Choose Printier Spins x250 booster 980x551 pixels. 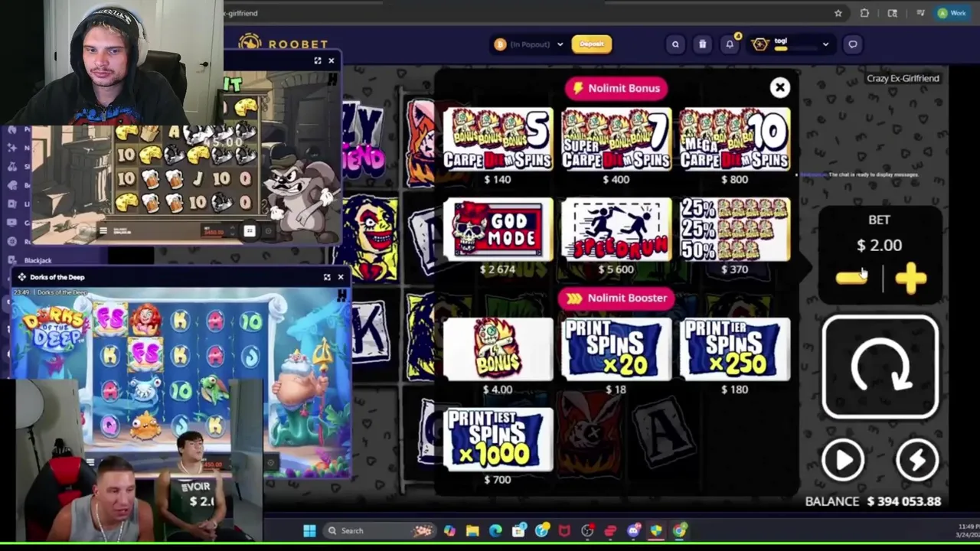click(x=735, y=349)
